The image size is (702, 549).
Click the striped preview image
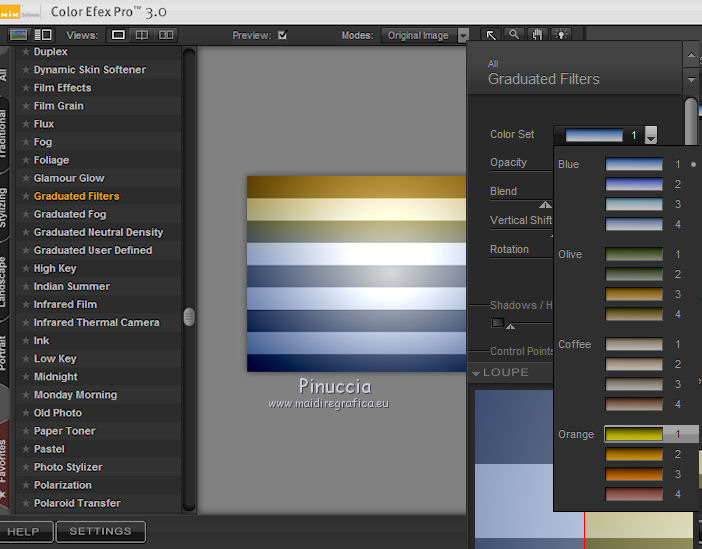click(x=356, y=274)
